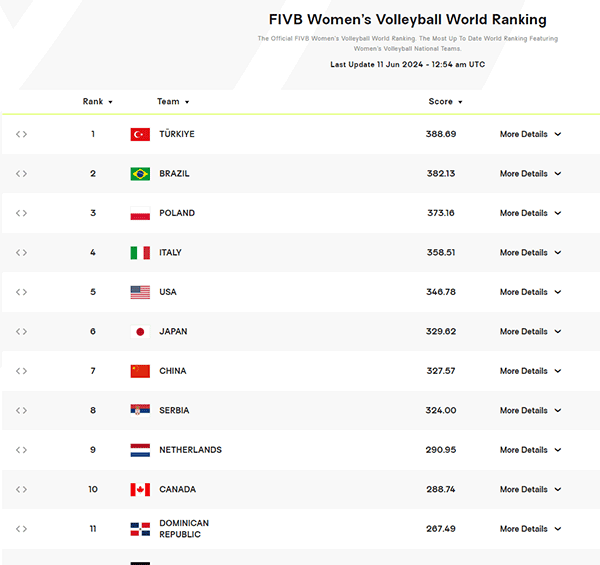Expand More Details for Brazil
The width and height of the screenshot is (600, 565).
click(530, 174)
